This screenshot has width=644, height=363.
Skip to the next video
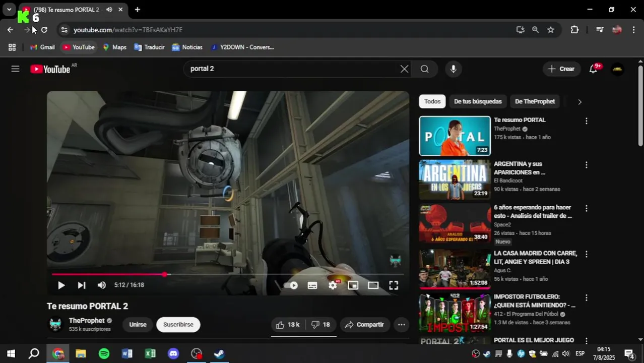(82, 285)
